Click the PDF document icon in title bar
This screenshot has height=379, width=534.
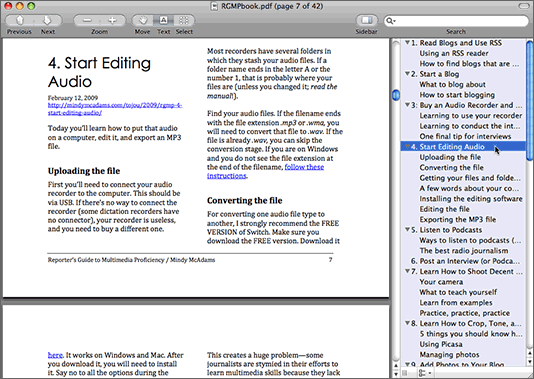pyautogui.click(x=214, y=6)
